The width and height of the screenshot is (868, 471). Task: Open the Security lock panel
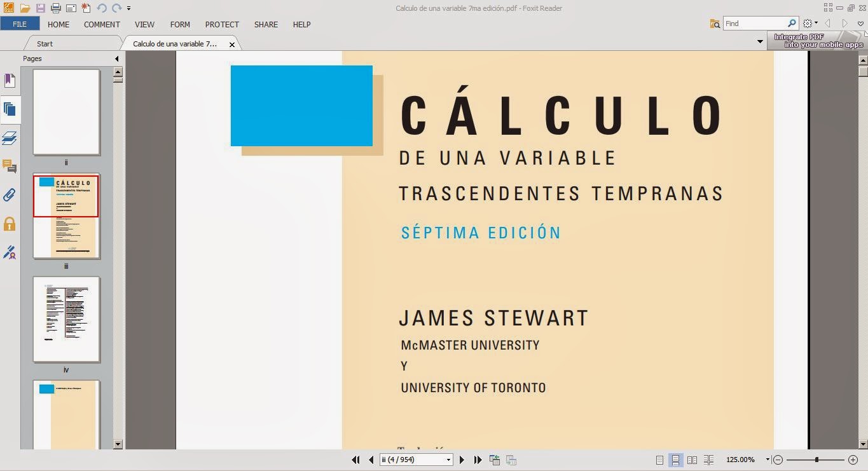10,223
